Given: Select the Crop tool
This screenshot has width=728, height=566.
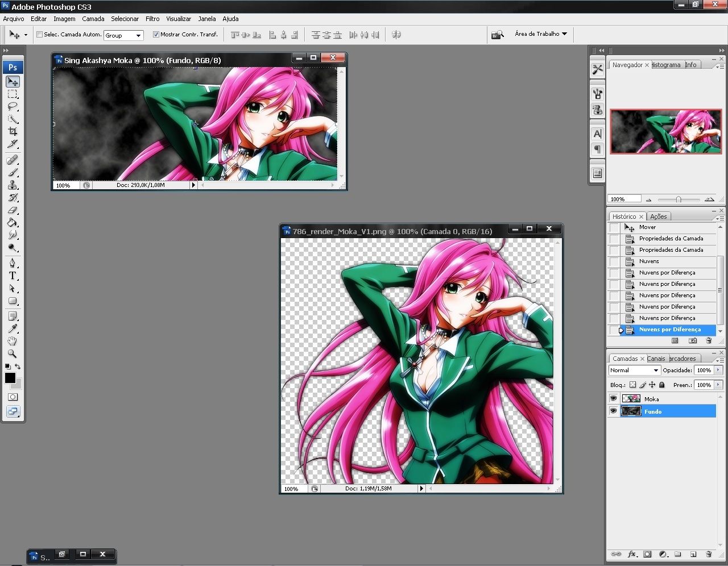Looking at the screenshot, I should 13,132.
